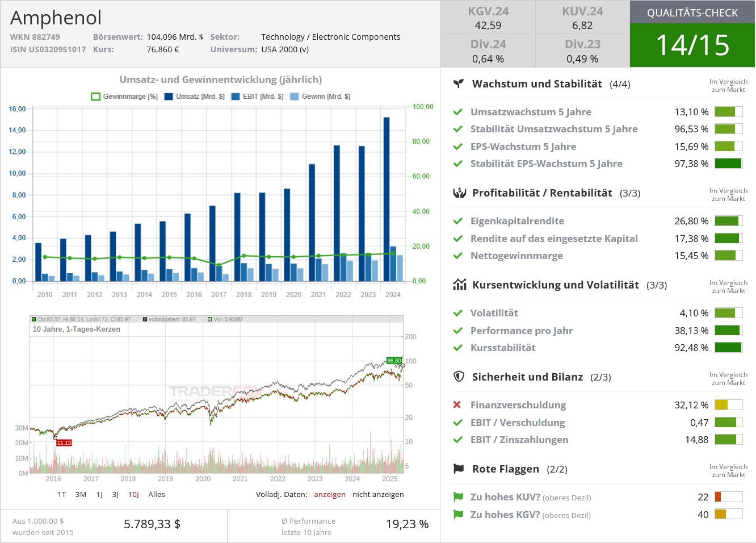The width and height of the screenshot is (756, 543).
Task: Toggle the EBIT [Mrd. $] legend entry
Action: [x=257, y=97]
